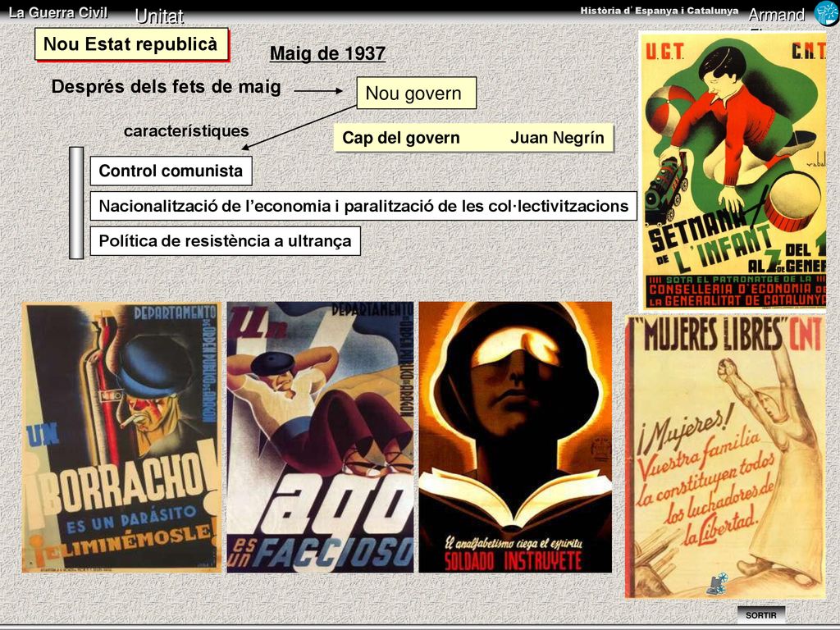This screenshot has height=630, width=840.
Task: Click the 'Unitat' header text
Action: pos(159,16)
